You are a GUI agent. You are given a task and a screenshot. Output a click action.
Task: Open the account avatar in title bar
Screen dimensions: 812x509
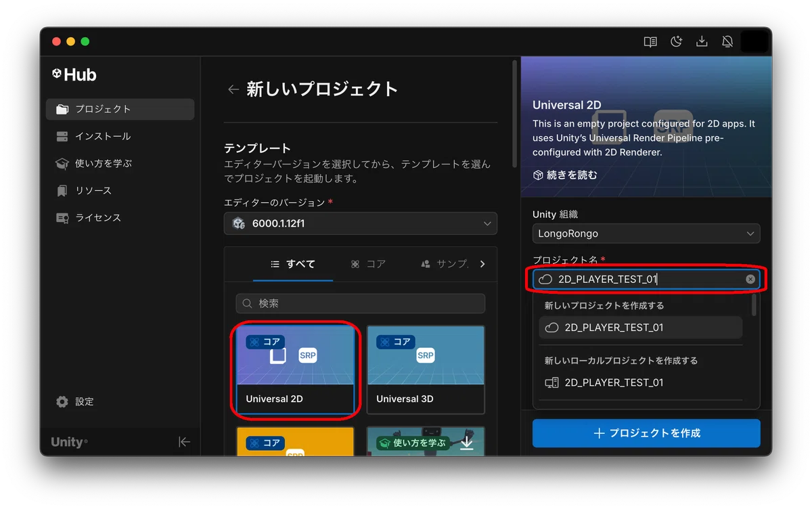754,42
